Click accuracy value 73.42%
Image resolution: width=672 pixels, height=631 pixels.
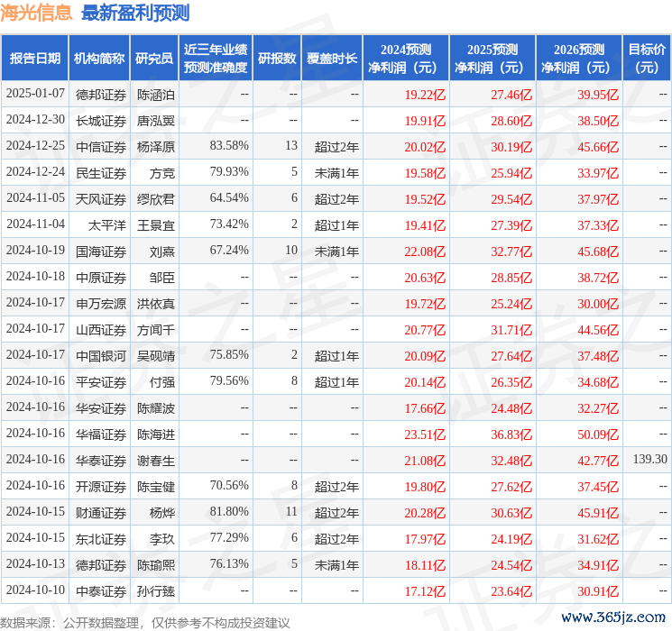(229, 224)
